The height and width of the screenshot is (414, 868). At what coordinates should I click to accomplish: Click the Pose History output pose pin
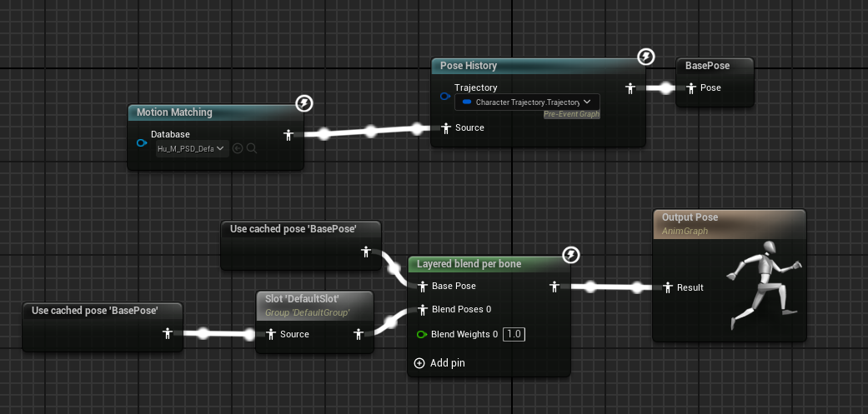tap(630, 88)
